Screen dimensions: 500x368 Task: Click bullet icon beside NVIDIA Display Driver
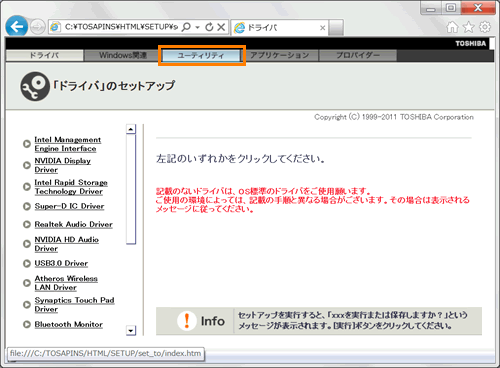(x=27, y=165)
